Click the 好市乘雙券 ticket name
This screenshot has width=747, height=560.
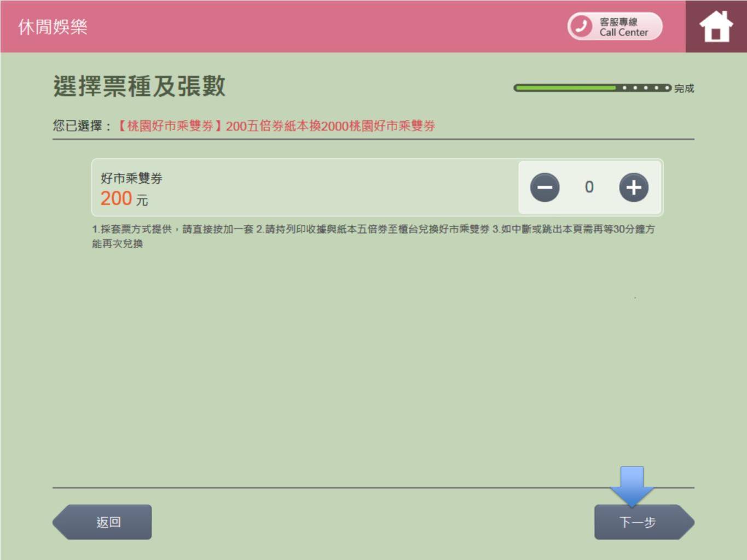(131, 178)
